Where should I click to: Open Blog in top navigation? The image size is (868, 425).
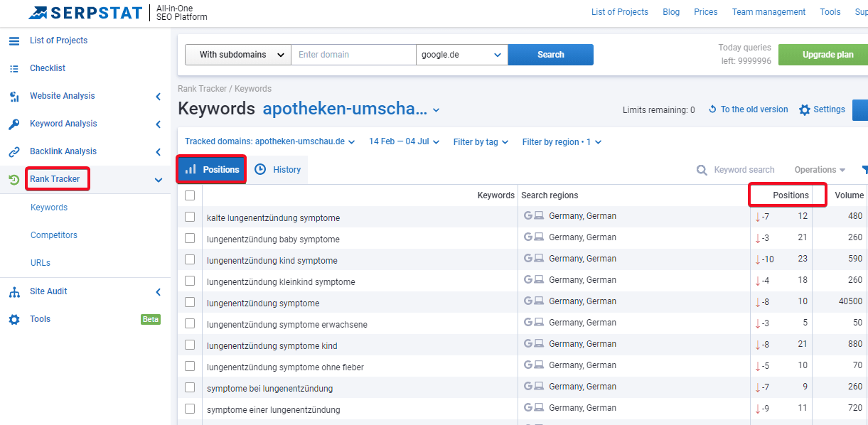(x=671, y=12)
